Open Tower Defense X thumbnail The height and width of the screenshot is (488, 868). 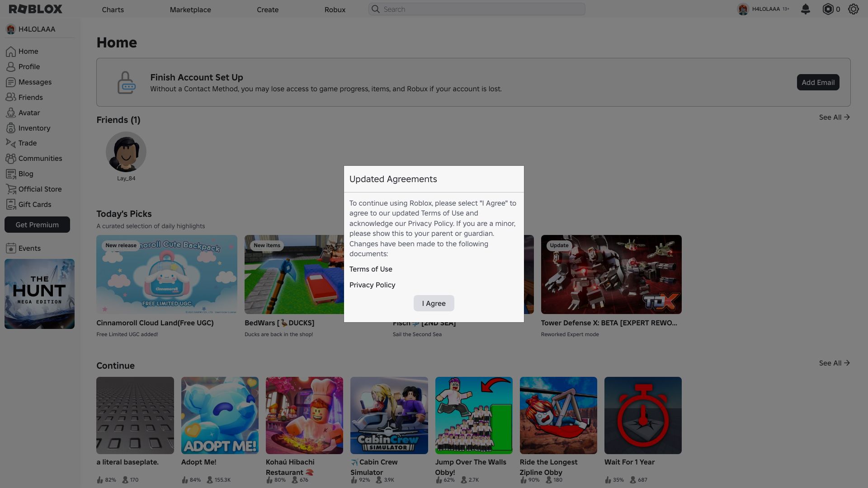pyautogui.click(x=611, y=274)
